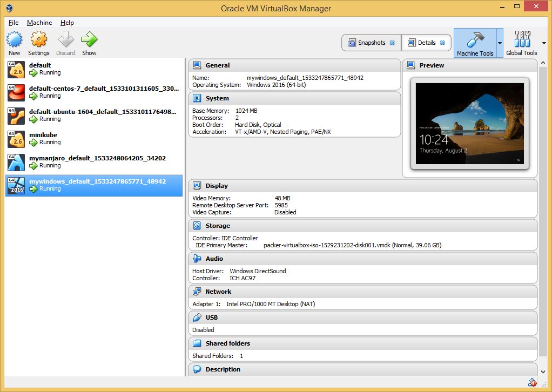Click the VM preview screen thumbnail
The image size is (552, 392).
click(469, 124)
